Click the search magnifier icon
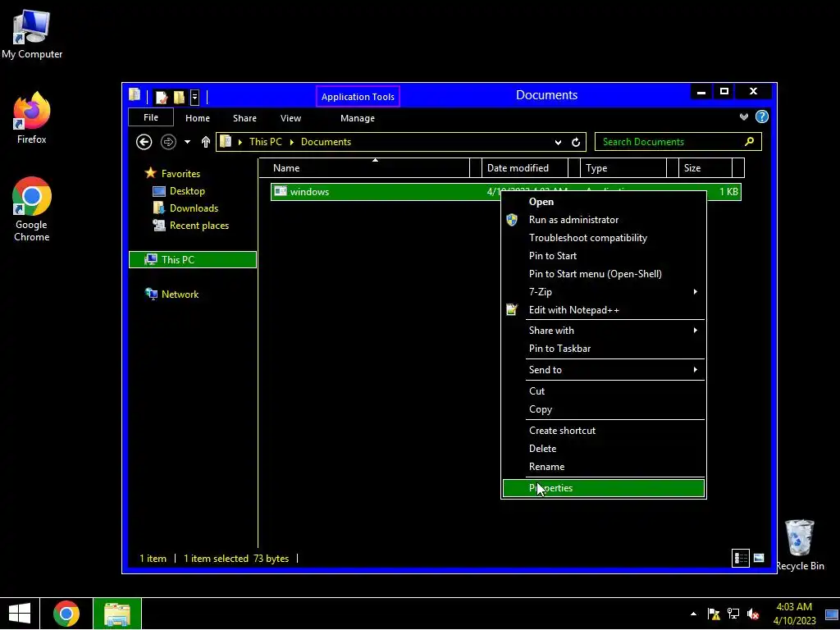Image resolution: width=840 pixels, height=630 pixels. coord(750,141)
